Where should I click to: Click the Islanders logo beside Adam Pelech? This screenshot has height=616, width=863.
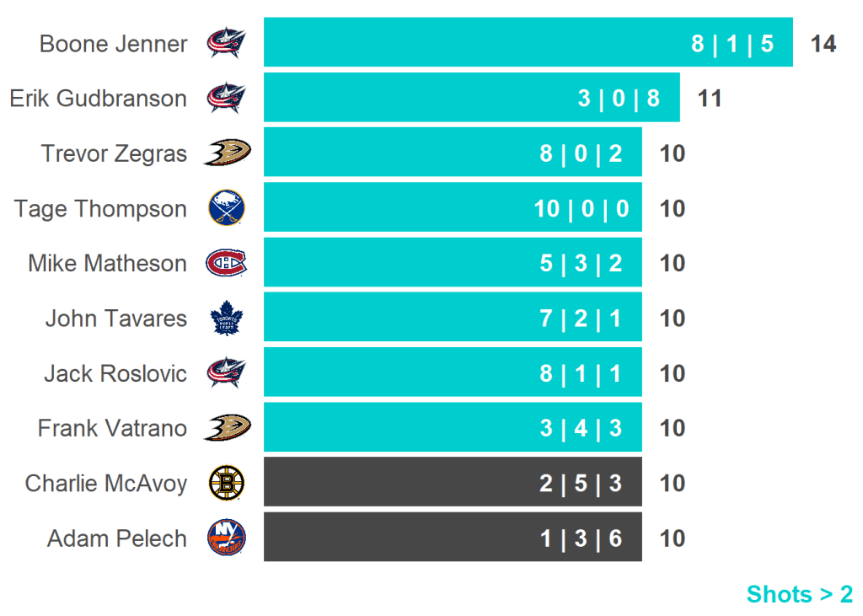click(226, 538)
